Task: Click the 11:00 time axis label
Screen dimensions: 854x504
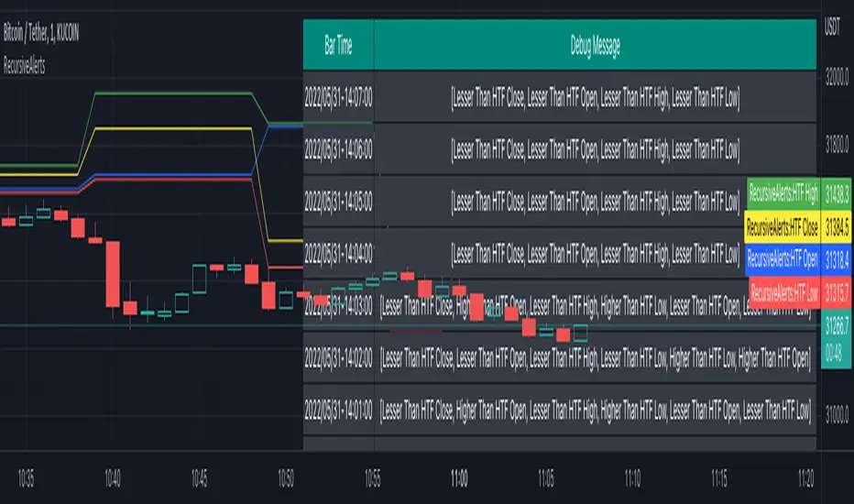Action: click(x=459, y=477)
